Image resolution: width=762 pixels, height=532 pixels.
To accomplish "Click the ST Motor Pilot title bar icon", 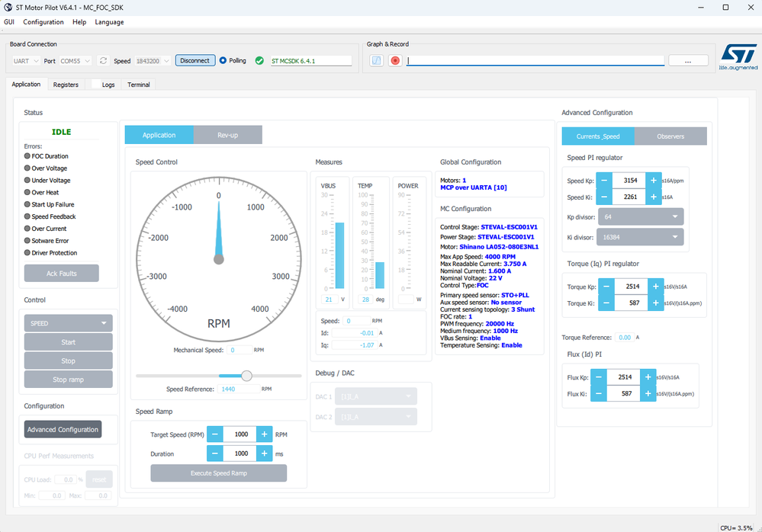I will (8, 8).
